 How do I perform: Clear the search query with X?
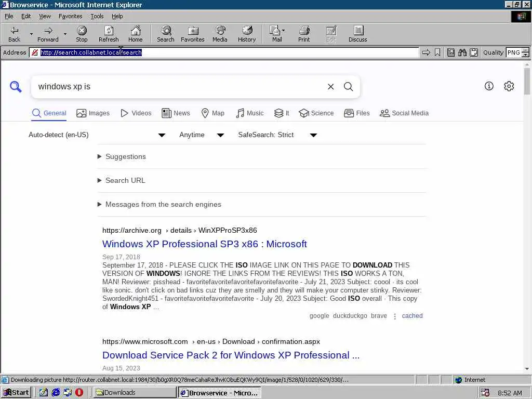331,87
